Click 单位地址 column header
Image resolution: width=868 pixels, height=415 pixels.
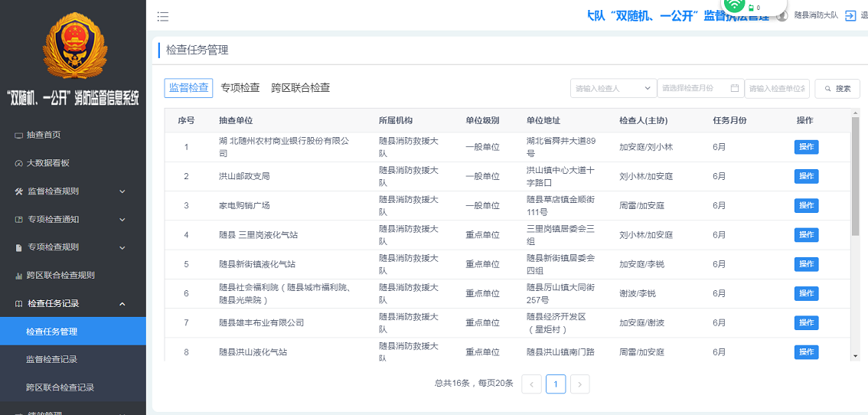click(543, 121)
